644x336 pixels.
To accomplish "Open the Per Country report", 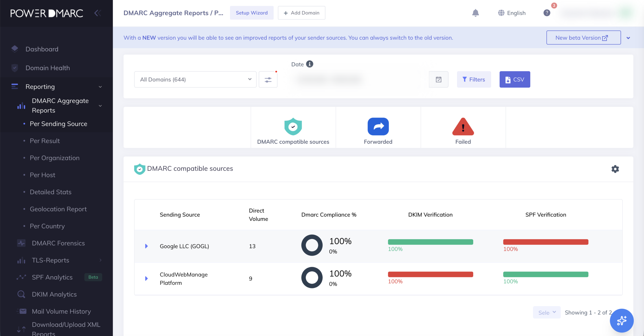I will coord(47,226).
